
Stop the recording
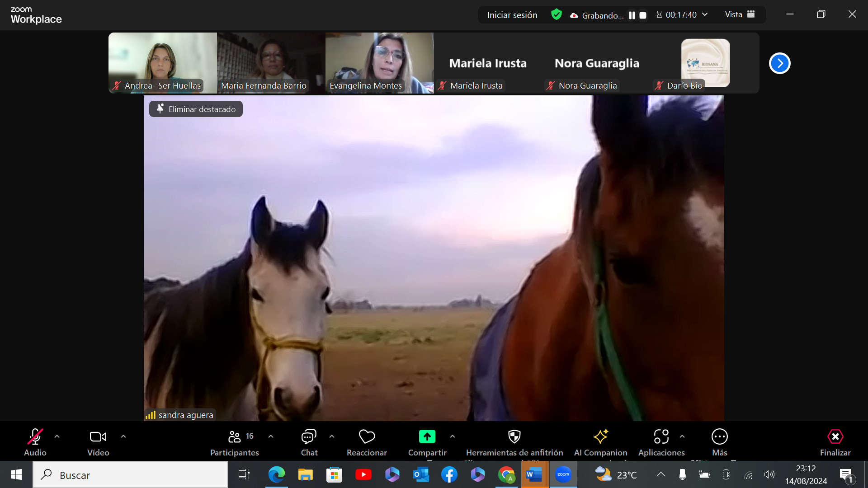click(643, 15)
